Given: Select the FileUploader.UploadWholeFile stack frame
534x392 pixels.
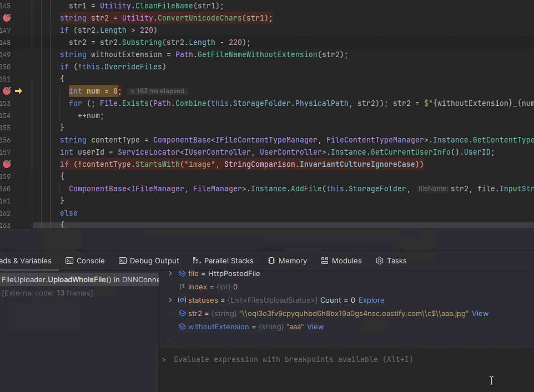Looking at the screenshot, I should [x=80, y=280].
